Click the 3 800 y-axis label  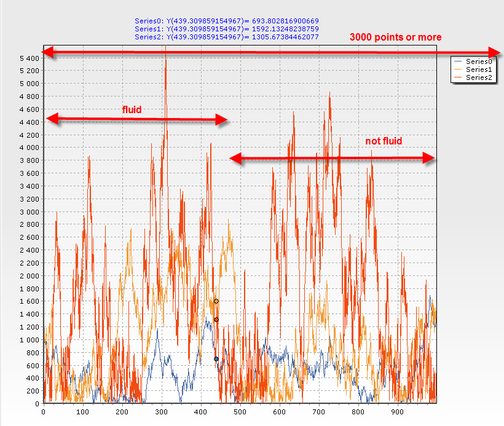30,160
